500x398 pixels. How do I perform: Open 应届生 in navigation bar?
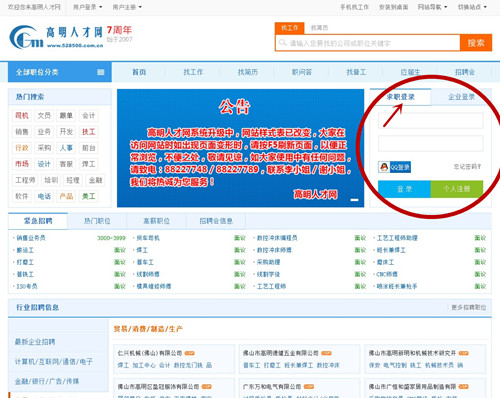pyautogui.click(x=410, y=72)
